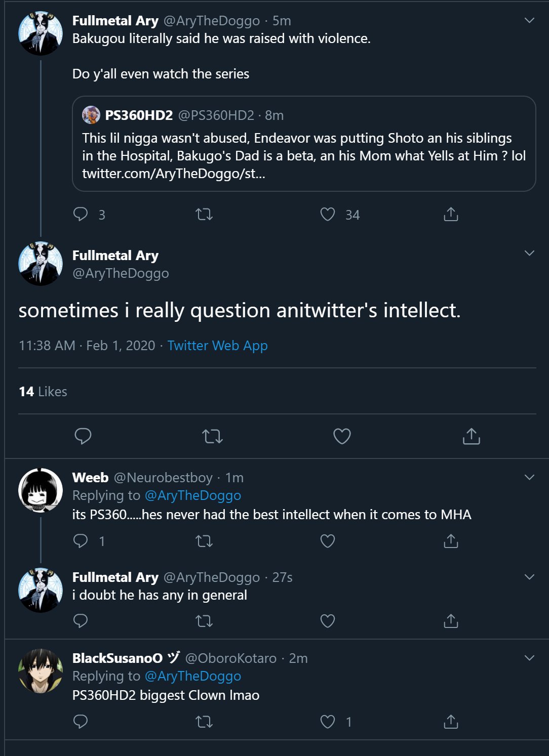The width and height of the screenshot is (549, 756).
Task: Like Weeb's reply about PS360
Action: pos(328,541)
